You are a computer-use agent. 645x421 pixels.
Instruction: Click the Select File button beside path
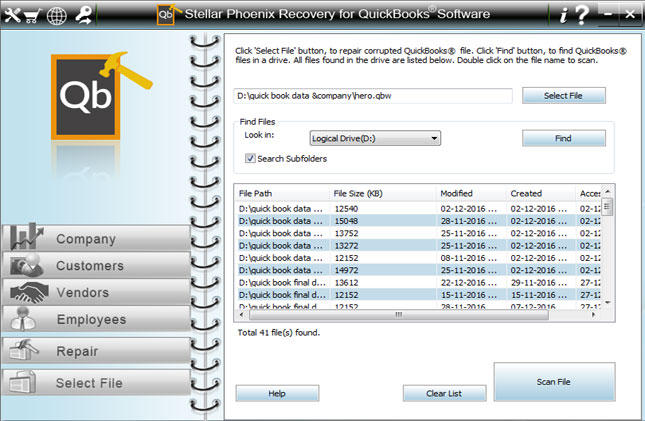pos(564,95)
